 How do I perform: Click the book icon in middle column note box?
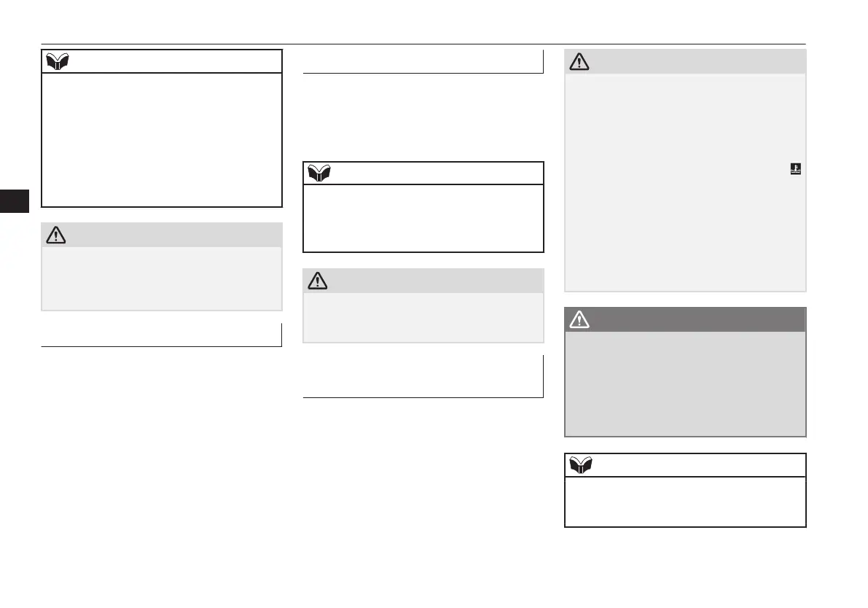coord(319,173)
